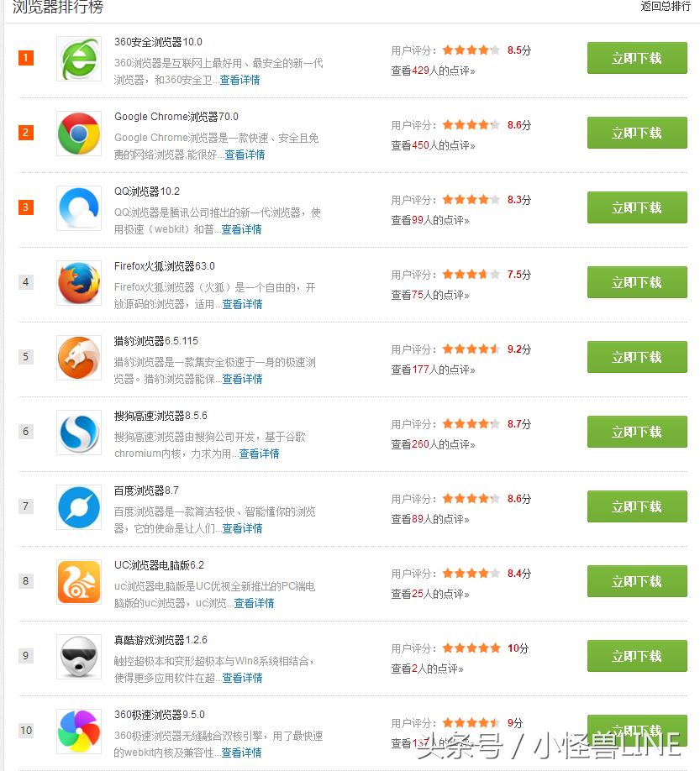Screen dimensions: 700x771
Task: Click the Google Chrome logo icon
Action: click(x=79, y=134)
